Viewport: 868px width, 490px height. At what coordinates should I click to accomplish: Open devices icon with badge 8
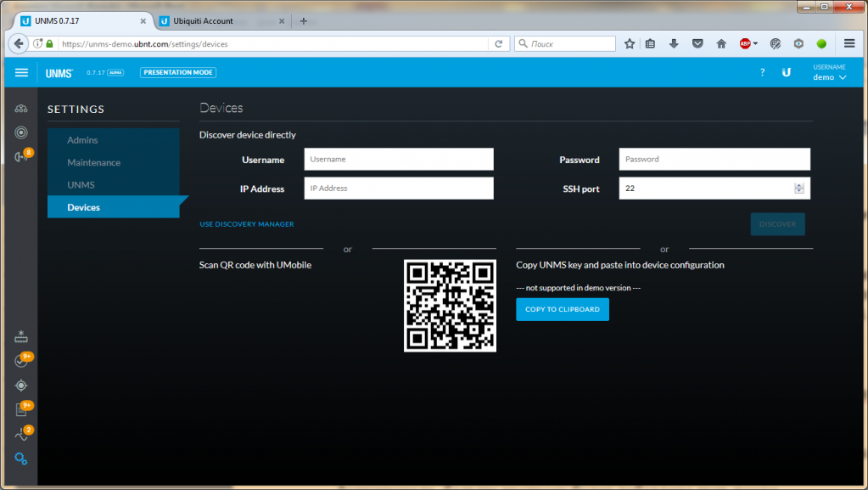pos(21,157)
